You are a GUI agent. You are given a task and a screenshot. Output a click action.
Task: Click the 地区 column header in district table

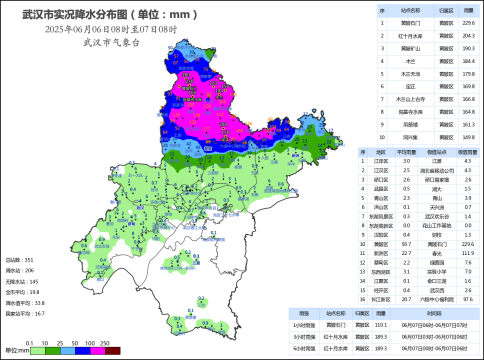coord(381,152)
